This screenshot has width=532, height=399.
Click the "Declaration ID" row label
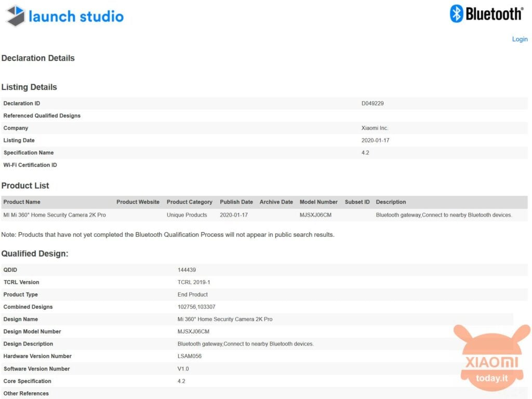coord(22,103)
